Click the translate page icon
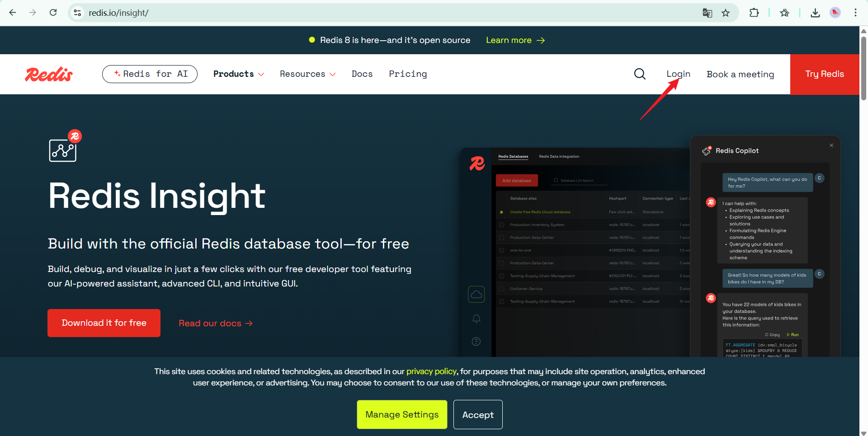The height and width of the screenshot is (436, 868). [x=708, y=13]
